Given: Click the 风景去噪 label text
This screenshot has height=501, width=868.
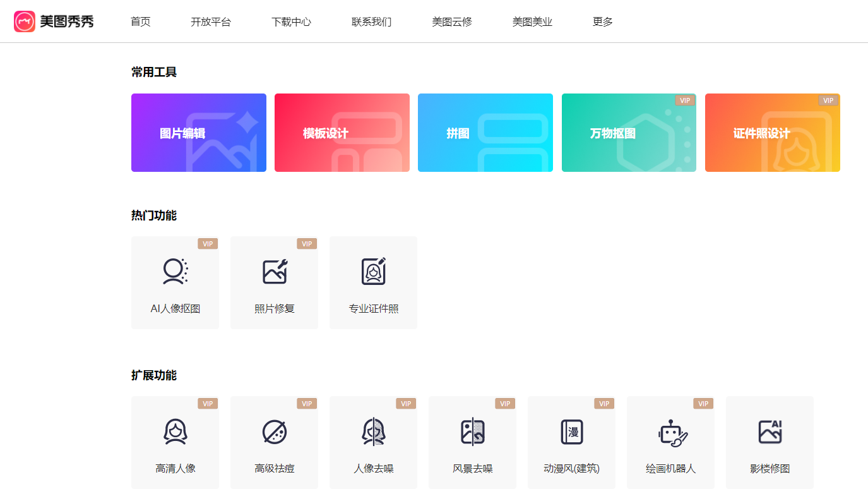Looking at the screenshot, I should click(x=473, y=469).
